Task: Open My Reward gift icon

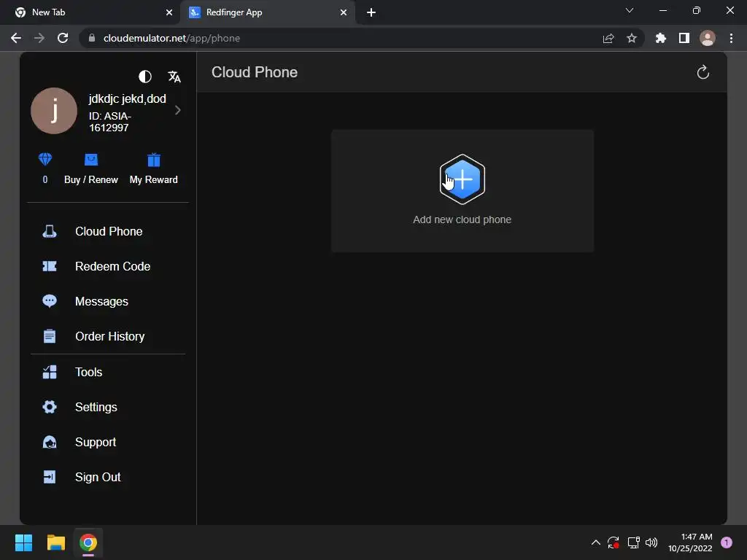Action: tap(153, 160)
